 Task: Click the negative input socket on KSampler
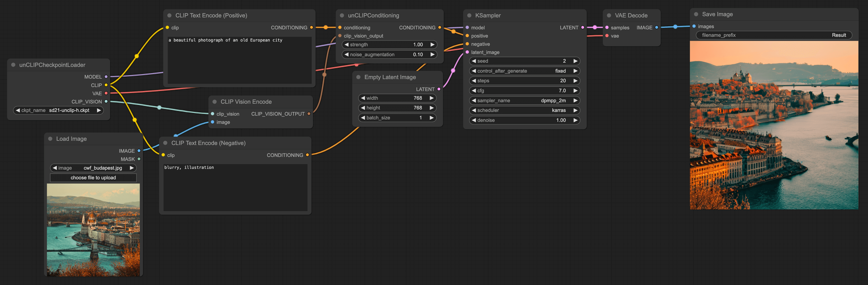467,44
